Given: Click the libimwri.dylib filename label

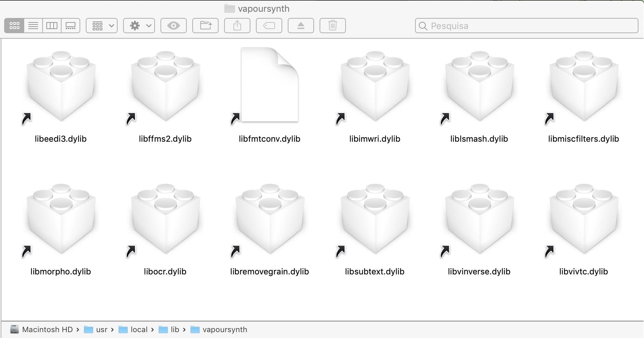Looking at the screenshot, I should [375, 139].
